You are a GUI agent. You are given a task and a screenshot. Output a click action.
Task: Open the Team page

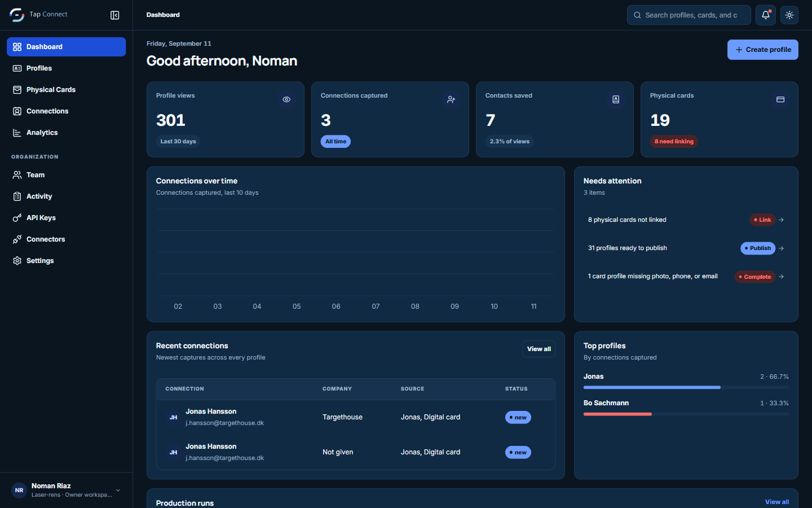[66, 175]
